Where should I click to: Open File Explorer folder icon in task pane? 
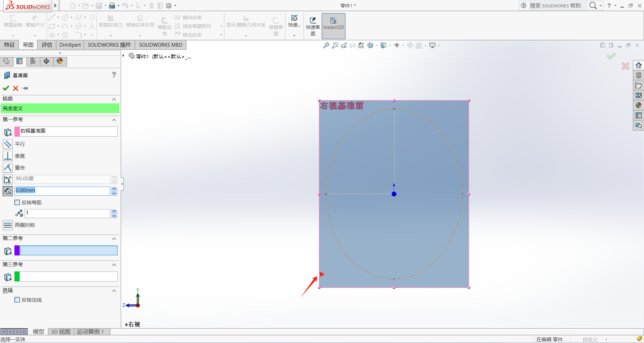coord(638,85)
